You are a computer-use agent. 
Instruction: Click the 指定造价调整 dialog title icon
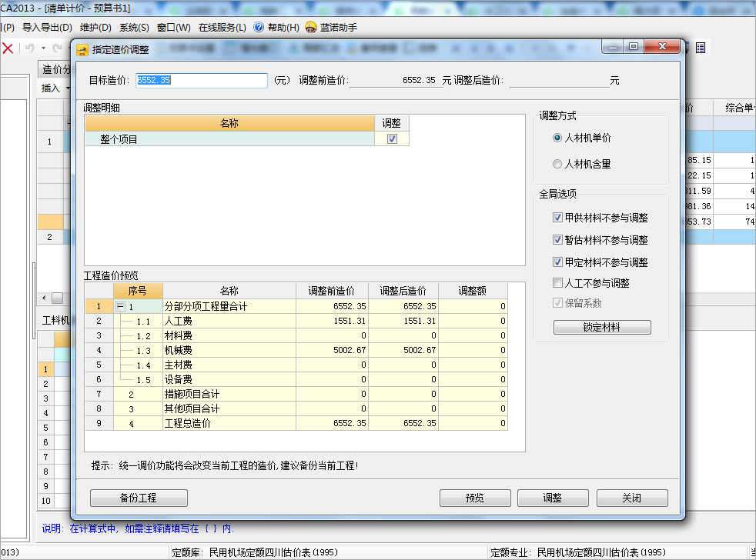pyautogui.click(x=83, y=48)
